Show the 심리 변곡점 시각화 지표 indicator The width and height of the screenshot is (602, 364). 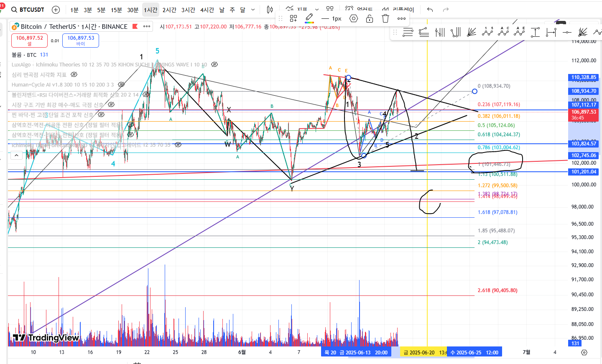coord(74,74)
